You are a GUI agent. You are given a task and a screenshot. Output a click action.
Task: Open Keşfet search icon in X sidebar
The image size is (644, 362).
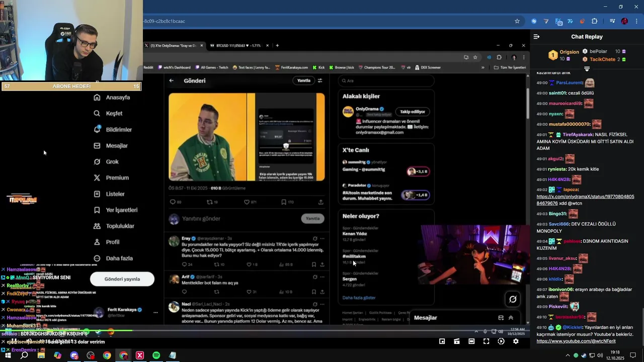[x=97, y=114]
